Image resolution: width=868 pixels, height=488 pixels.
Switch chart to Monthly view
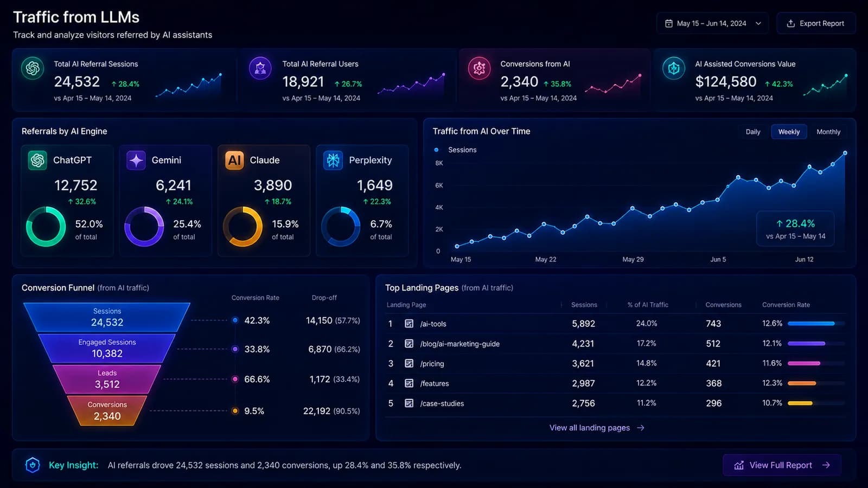[828, 132]
